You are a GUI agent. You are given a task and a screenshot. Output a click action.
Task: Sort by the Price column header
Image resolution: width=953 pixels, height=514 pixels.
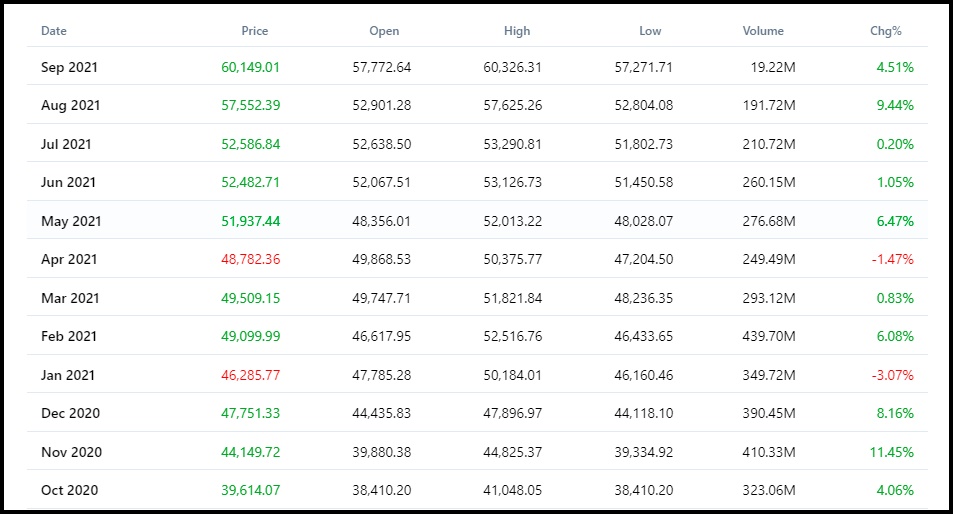pyautogui.click(x=254, y=31)
